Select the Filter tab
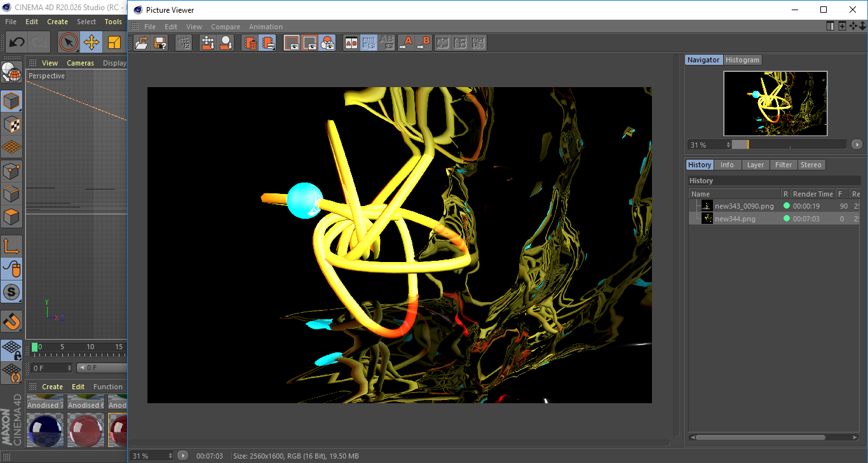 click(783, 165)
